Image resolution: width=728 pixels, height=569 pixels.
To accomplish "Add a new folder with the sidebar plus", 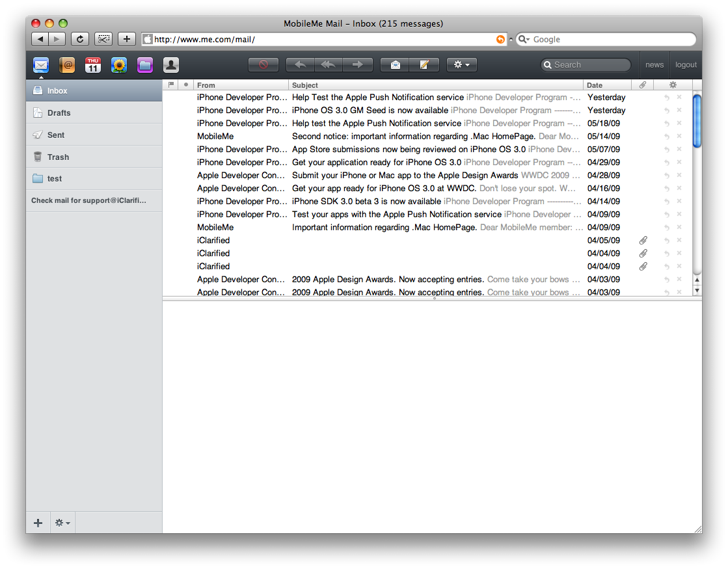I will 38,523.
